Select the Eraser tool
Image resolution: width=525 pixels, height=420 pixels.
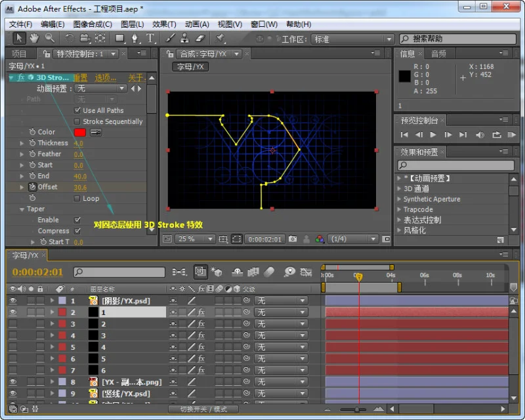pos(200,38)
